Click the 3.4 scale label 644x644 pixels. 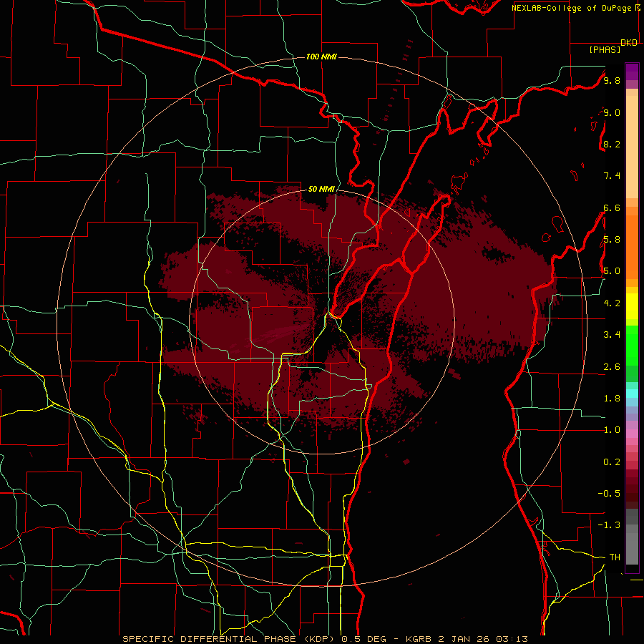coord(612,335)
